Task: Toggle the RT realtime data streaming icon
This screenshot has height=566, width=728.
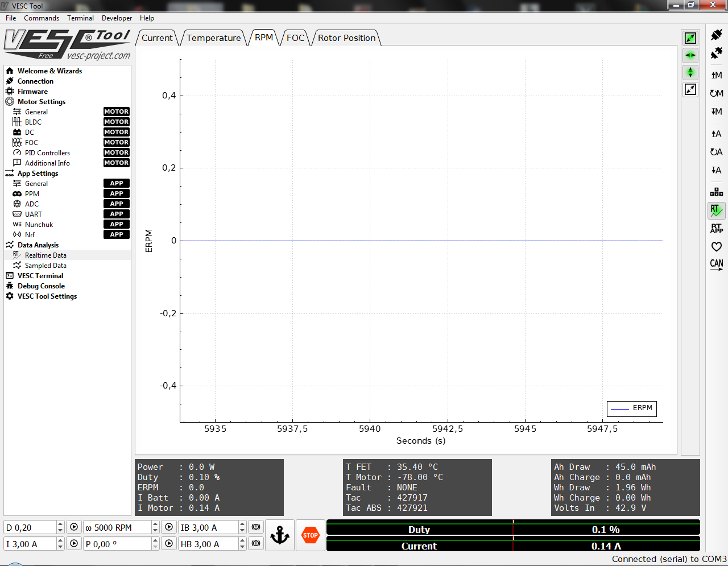Action: (x=716, y=210)
